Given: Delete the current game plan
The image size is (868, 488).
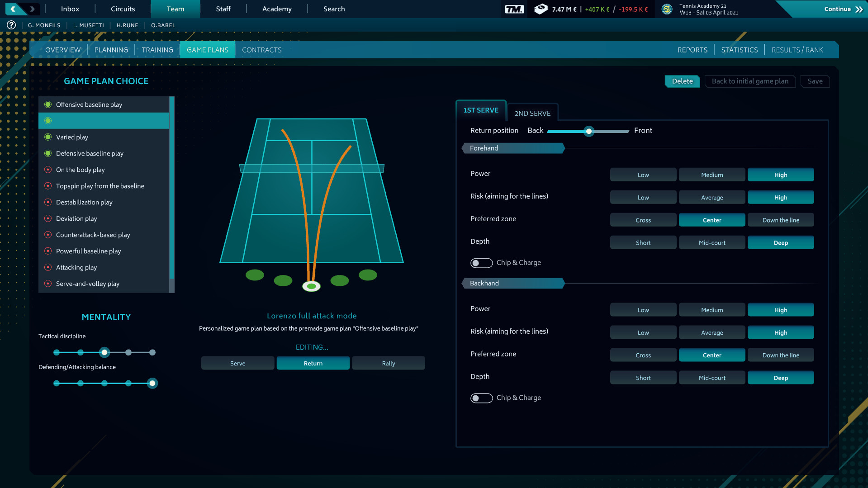Looking at the screenshot, I should pos(682,81).
